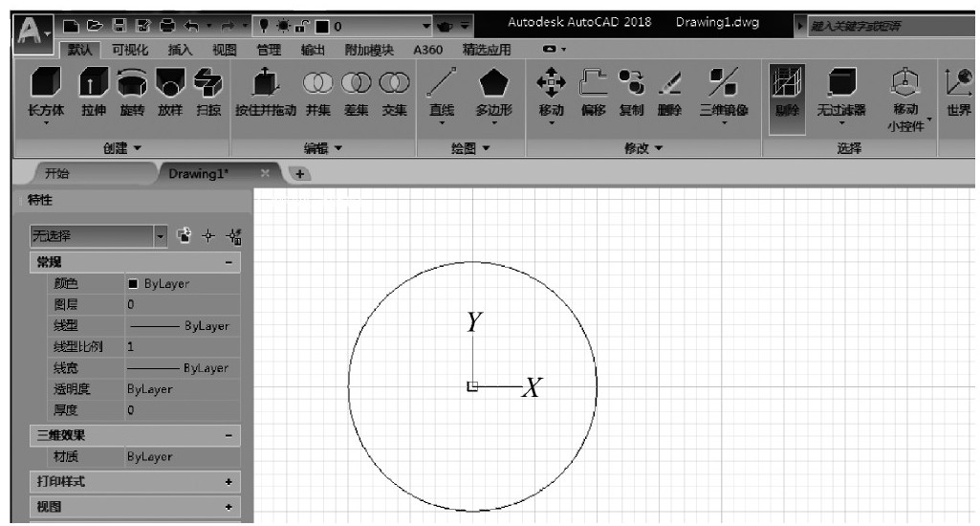Screen dimensions: 980x526
Task: Collapse the 三维效果 properties section
Action: point(229,435)
